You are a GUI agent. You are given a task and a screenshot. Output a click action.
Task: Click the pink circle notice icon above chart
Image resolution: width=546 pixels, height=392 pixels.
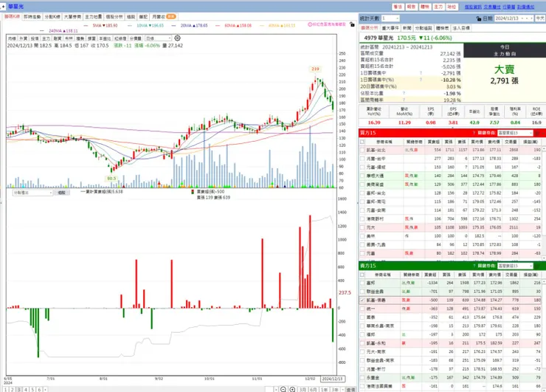[310, 24]
